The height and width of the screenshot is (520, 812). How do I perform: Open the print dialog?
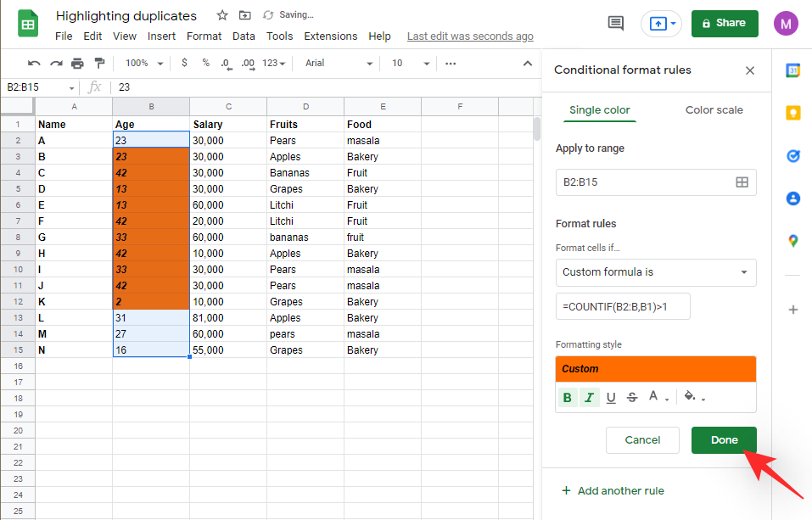pos(76,63)
